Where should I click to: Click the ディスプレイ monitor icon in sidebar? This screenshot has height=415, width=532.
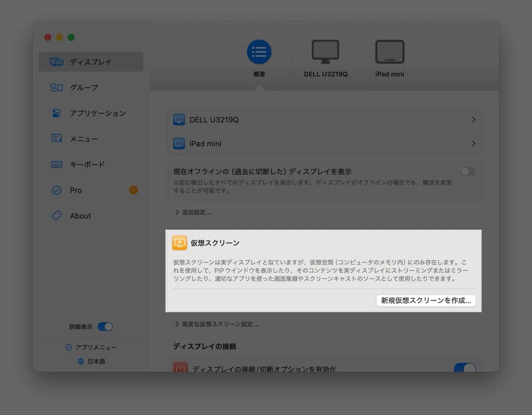point(56,62)
